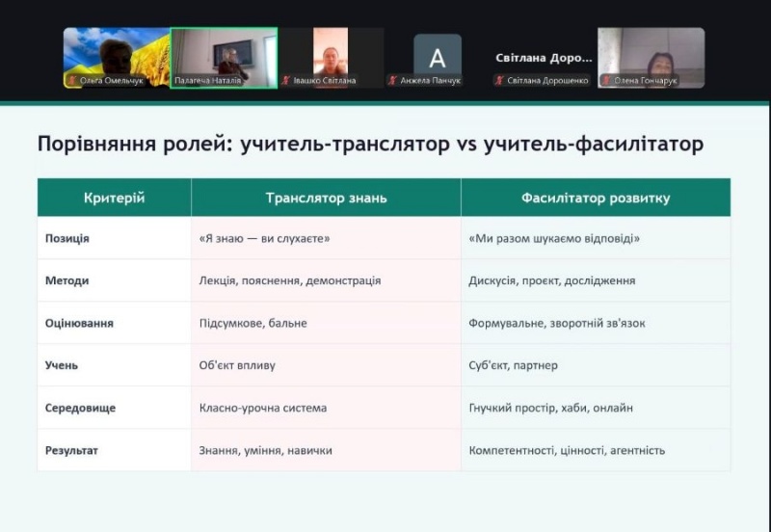Click muted microphone icon beside Ольга Омельчук

(73, 81)
